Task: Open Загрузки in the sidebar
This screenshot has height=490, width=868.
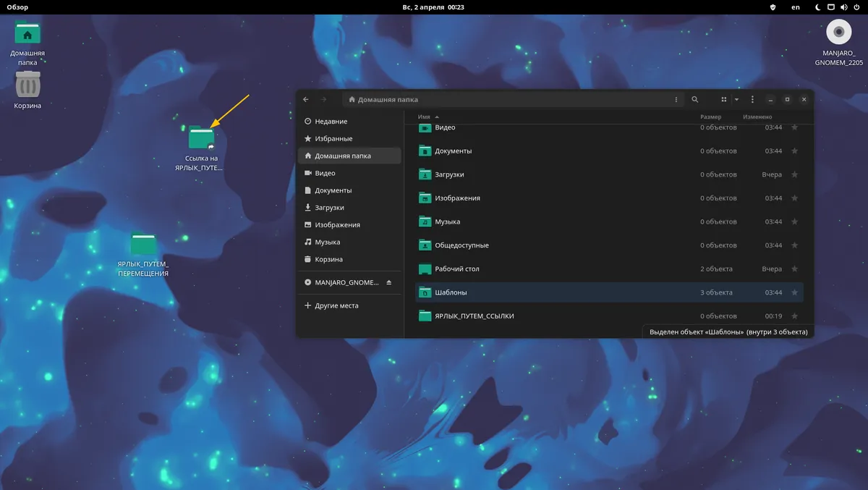Action: [349, 208]
